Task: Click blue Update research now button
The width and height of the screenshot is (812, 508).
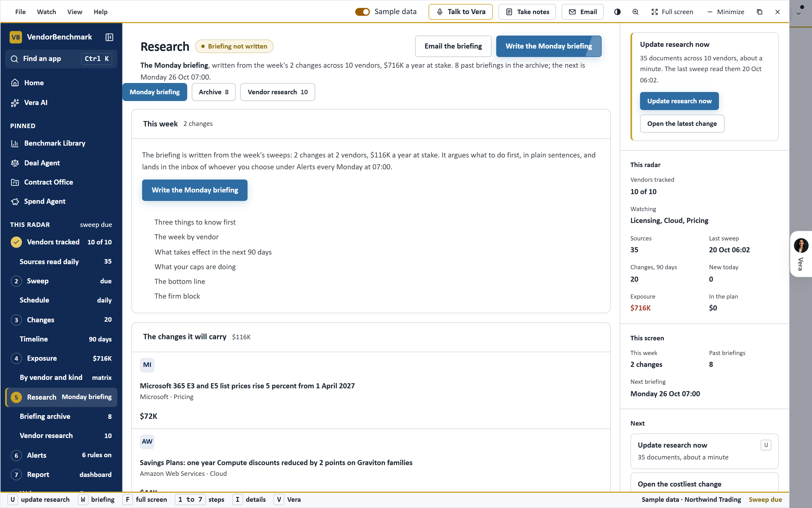Action: (679, 101)
